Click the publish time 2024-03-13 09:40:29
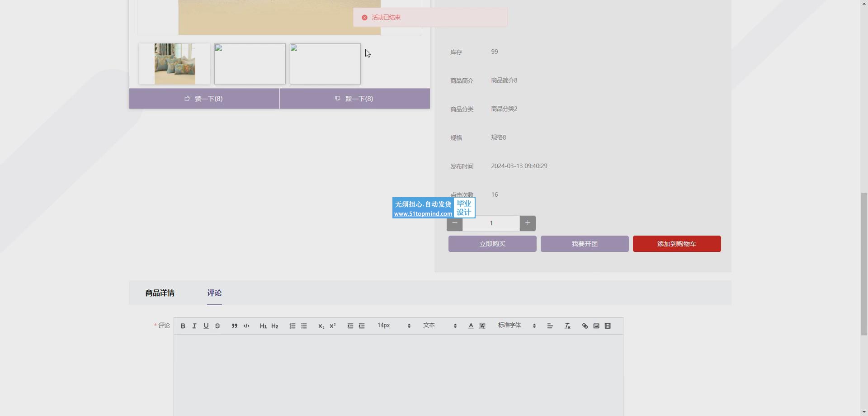Screen dimensions: 868x416 point(519,166)
